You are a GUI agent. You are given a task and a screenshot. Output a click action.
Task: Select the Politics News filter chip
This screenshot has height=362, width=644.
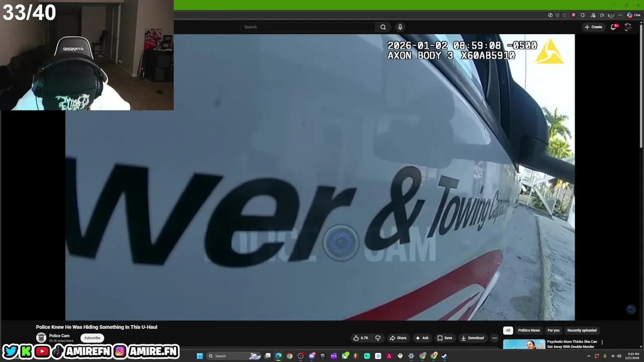click(529, 330)
